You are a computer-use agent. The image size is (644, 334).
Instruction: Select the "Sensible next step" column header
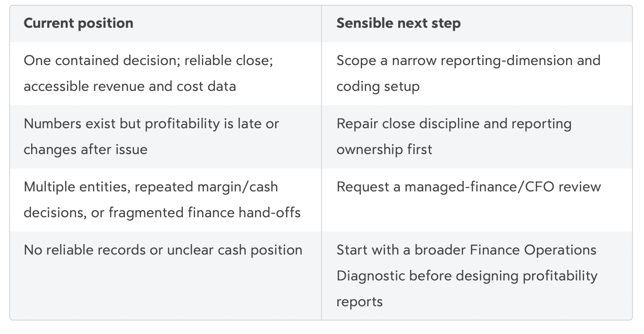(399, 23)
